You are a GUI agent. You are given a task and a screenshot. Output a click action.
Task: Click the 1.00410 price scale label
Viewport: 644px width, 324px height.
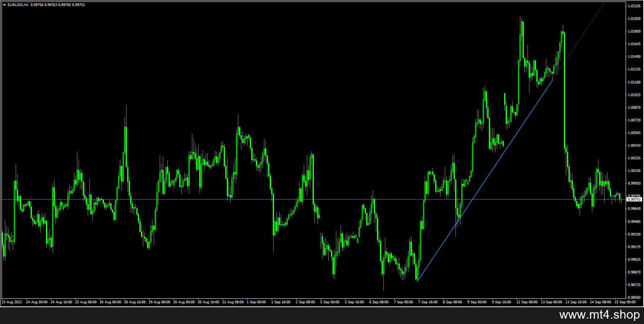634,146
